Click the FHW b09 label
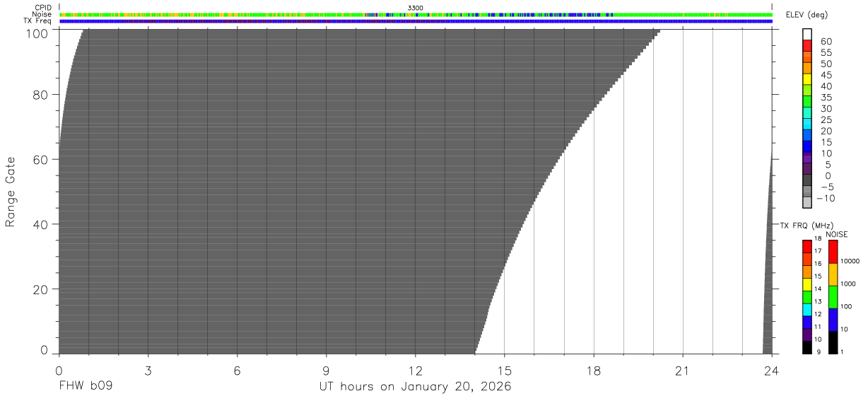This screenshot has width=868, height=401. (86, 387)
